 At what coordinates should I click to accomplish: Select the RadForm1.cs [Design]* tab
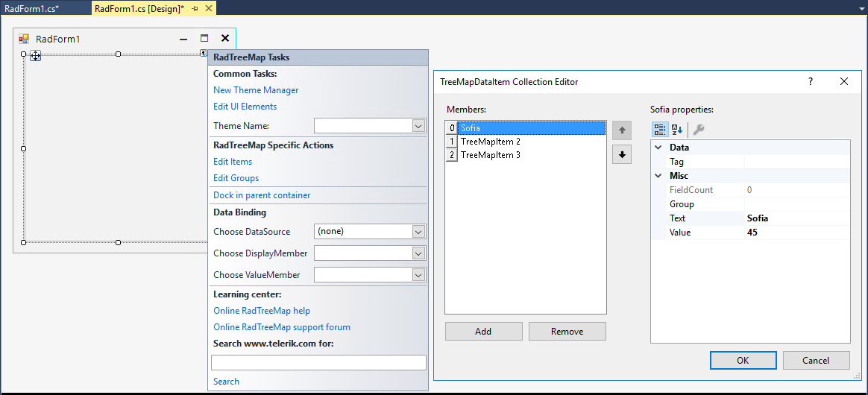coord(139,9)
